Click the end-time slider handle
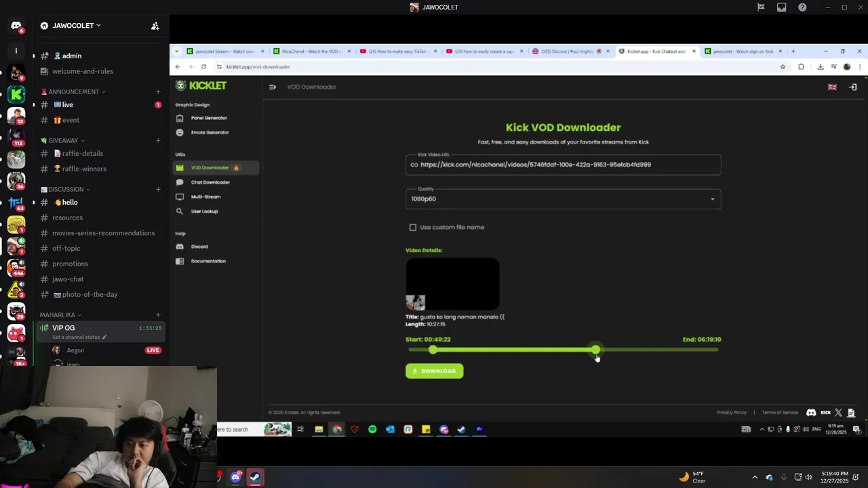Image resolution: width=868 pixels, height=488 pixels. click(x=595, y=350)
